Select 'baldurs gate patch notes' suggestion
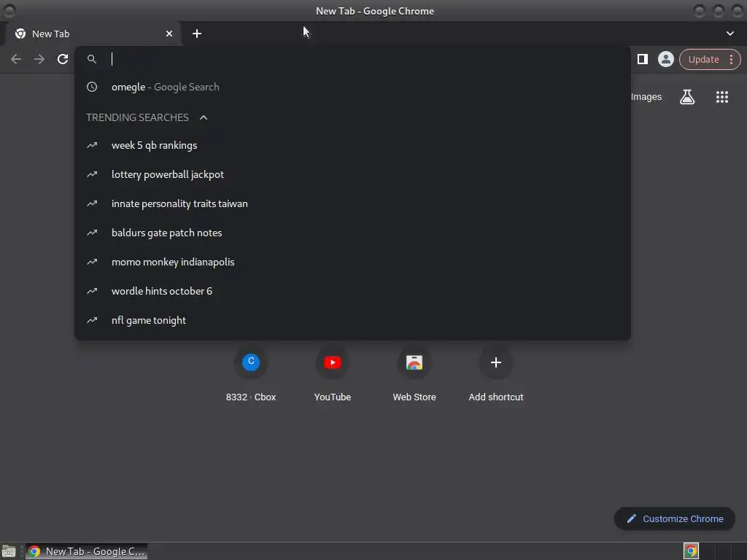Viewport: 747px width, 560px height. point(352,233)
